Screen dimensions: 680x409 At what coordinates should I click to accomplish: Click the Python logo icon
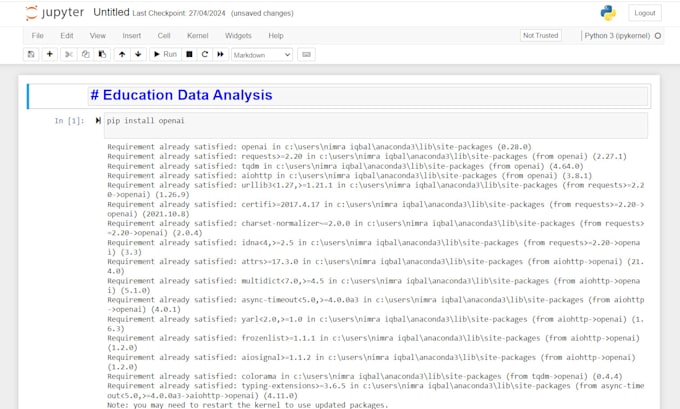[608, 13]
